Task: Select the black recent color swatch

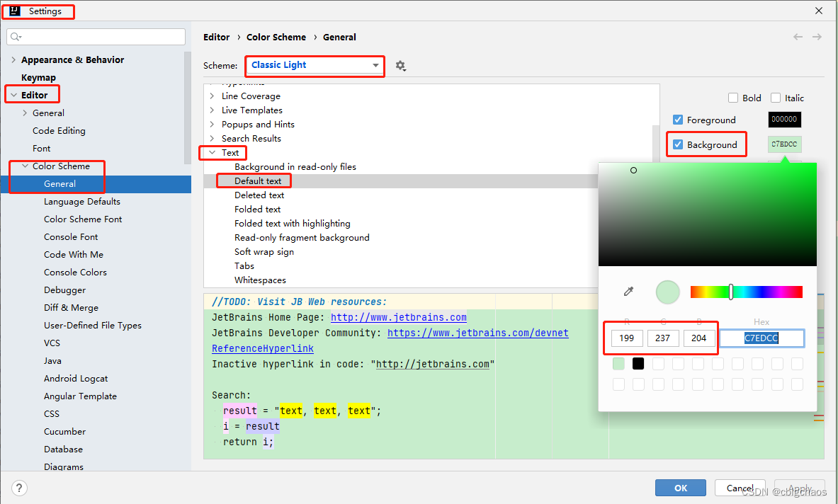Action: point(638,364)
